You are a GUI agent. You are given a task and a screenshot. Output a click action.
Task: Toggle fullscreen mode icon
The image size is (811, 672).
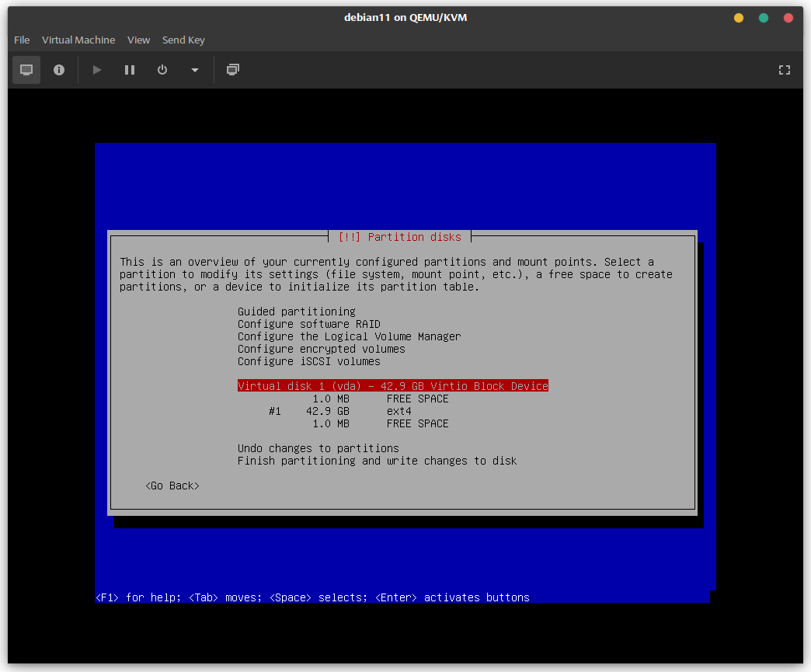coord(784,70)
